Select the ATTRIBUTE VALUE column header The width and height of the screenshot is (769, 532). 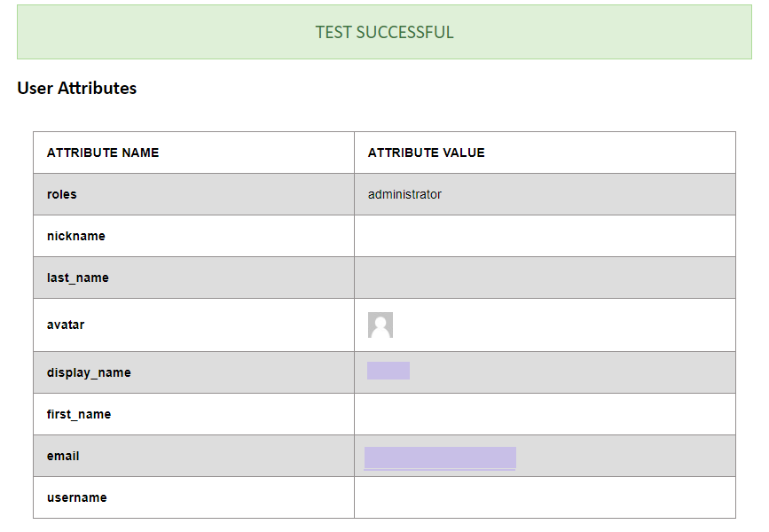[x=427, y=153]
